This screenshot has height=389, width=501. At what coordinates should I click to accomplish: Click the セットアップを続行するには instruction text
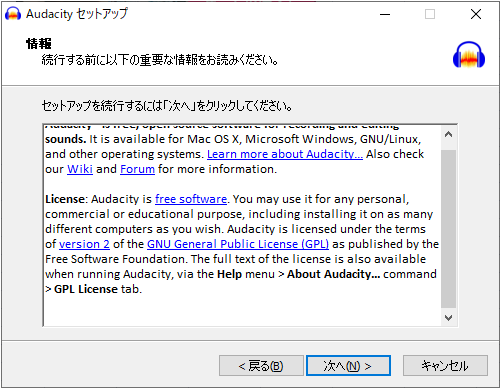pyautogui.click(x=167, y=106)
